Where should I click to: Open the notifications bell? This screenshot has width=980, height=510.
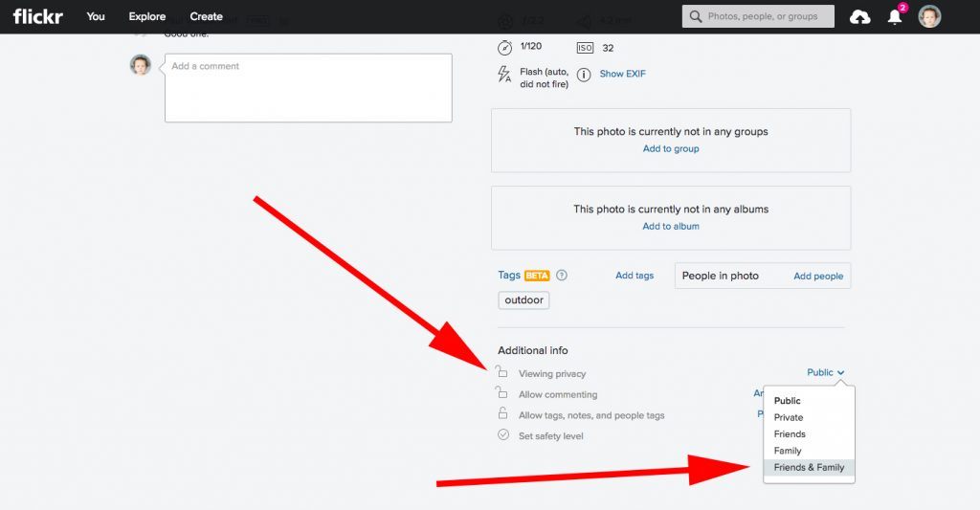coord(895,16)
